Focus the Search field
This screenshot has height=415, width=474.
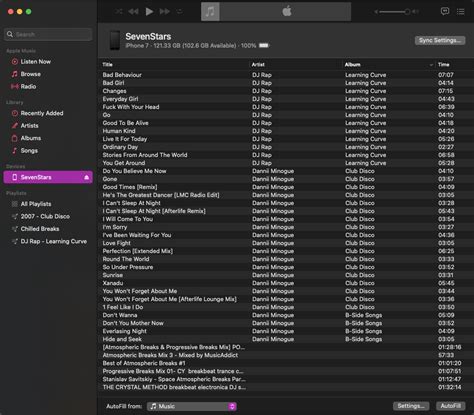[48, 34]
